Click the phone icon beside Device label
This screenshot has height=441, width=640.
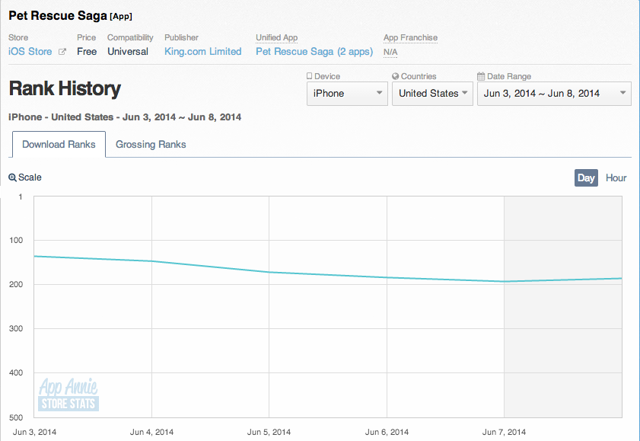point(309,76)
